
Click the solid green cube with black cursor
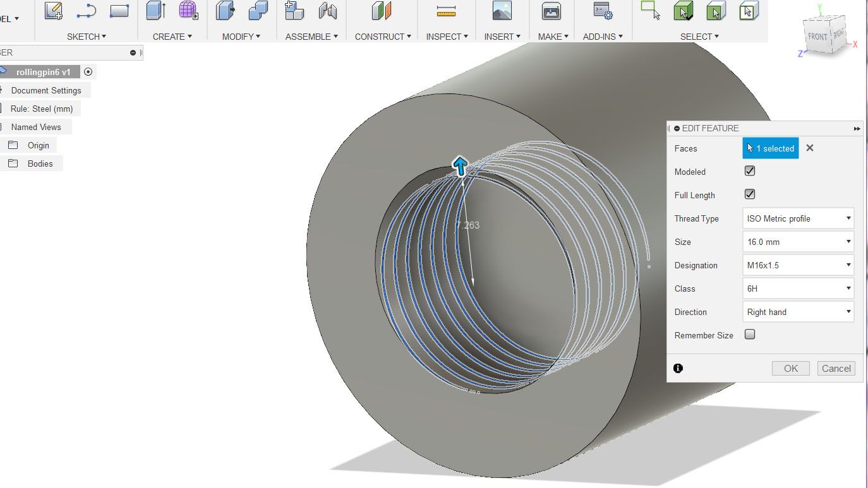683,11
